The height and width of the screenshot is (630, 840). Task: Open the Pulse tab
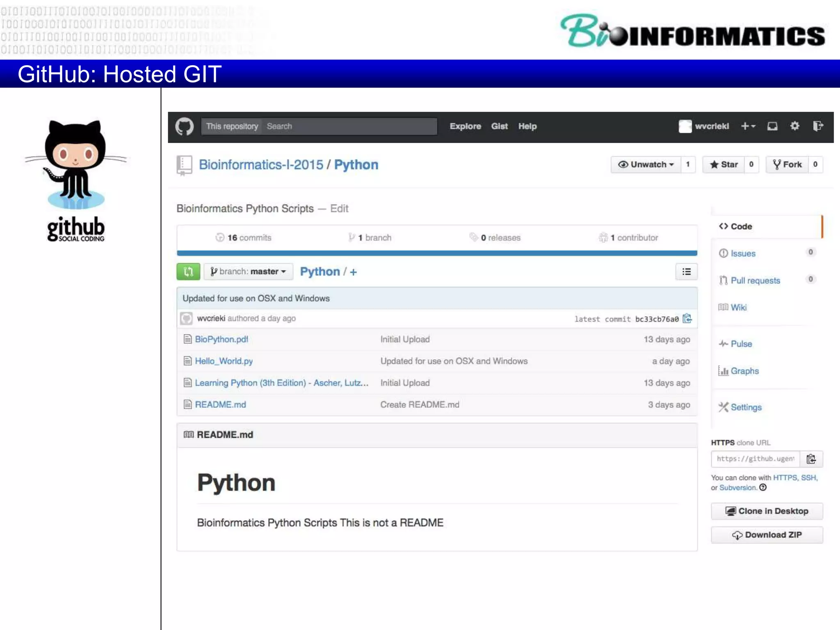(735, 344)
